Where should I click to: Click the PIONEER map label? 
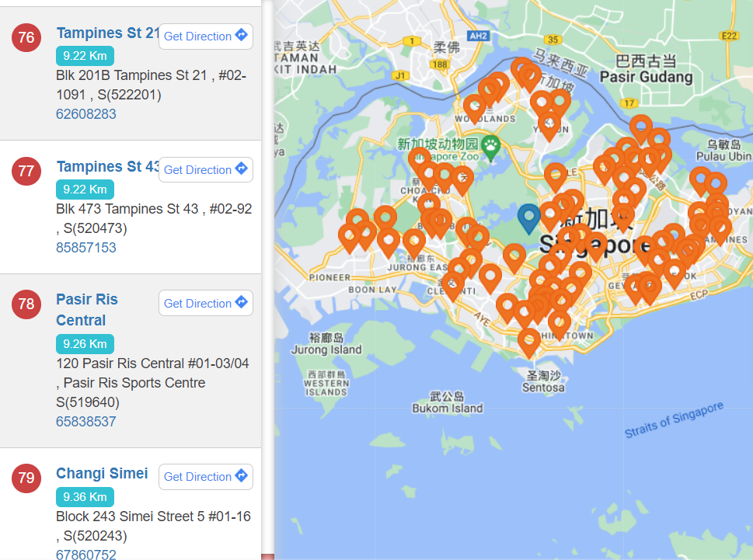(329, 277)
